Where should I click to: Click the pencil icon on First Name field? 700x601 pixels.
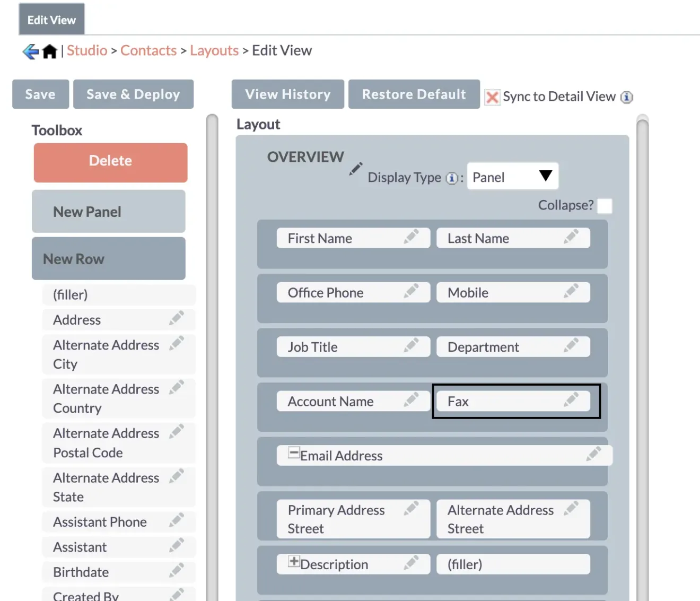tap(413, 238)
